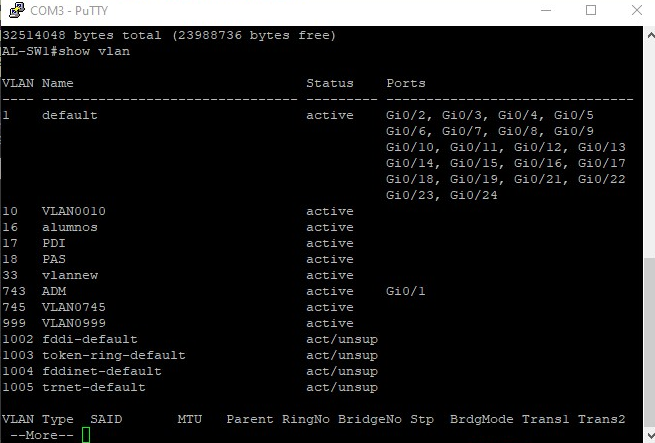Click the green terminal cursor after --More--
Screen dimensions: 655x443
pyautogui.click(x=86, y=435)
